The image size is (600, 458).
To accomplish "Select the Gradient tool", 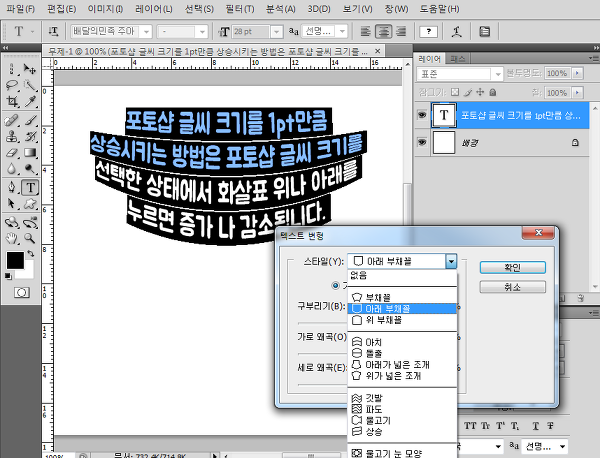I will [x=30, y=153].
